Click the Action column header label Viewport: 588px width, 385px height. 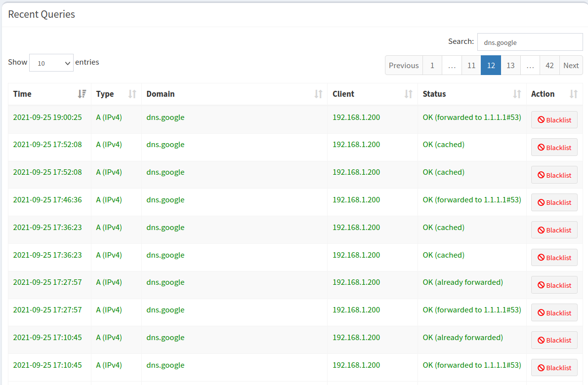[x=543, y=94]
